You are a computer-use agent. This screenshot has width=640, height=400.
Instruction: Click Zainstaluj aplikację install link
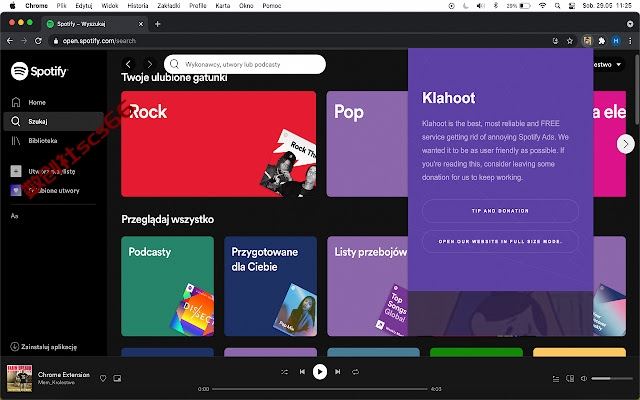tap(44, 347)
